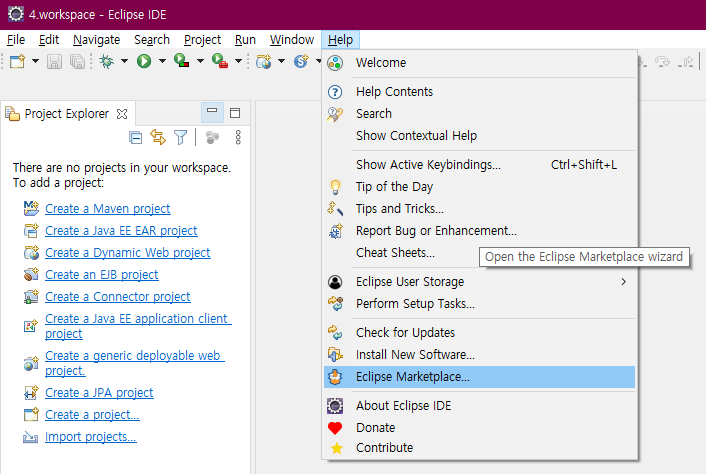Open Eclipse Marketplace... entry
The height and width of the screenshot is (474, 706).
pyautogui.click(x=479, y=377)
